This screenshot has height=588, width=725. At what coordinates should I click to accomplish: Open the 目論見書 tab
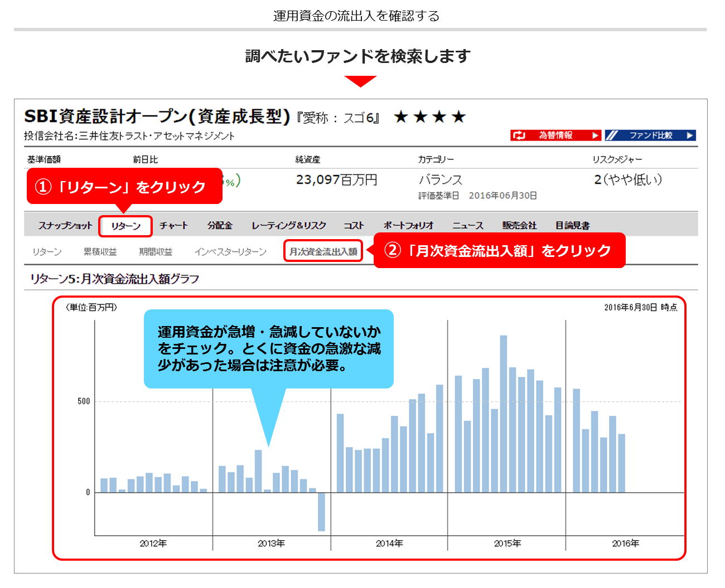coord(572,226)
